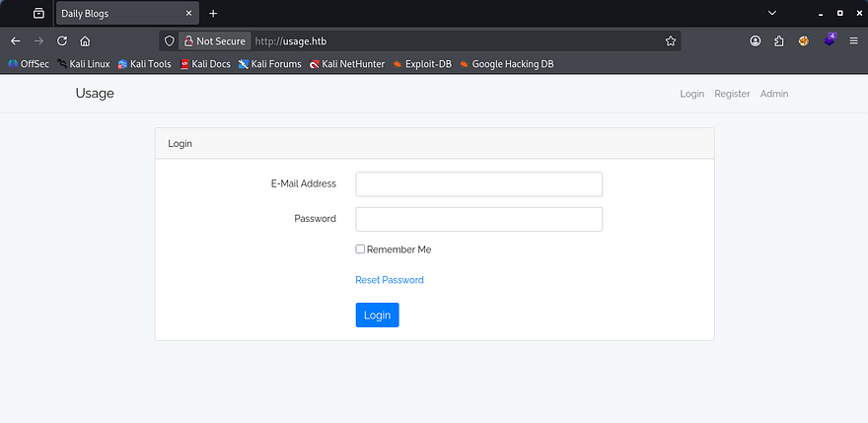Image resolution: width=868 pixels, height=423 pixels.
Task: Open the Firefox account icon
Action: pyautogui.click(x=756, y=41)
